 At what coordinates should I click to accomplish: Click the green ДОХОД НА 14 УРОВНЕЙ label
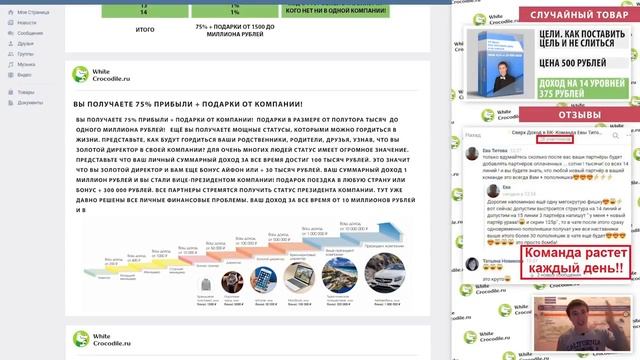click(x=583, y=89)
